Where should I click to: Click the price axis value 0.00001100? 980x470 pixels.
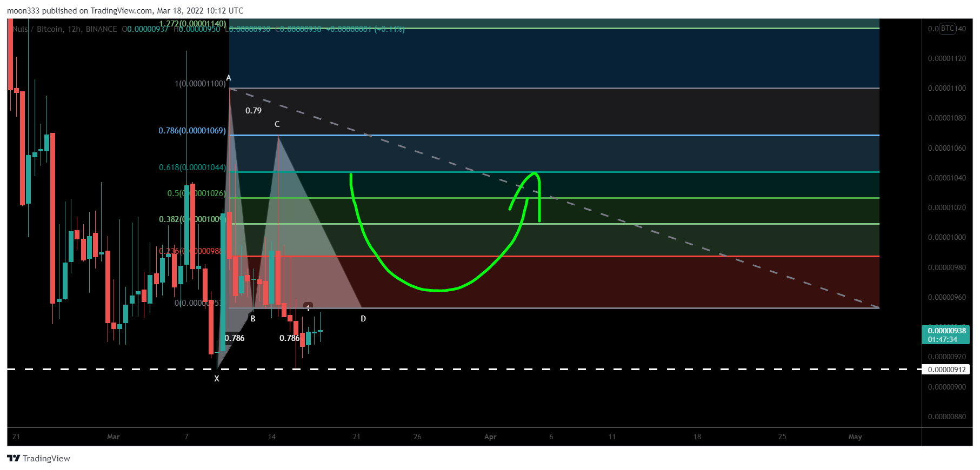point(946,88)
